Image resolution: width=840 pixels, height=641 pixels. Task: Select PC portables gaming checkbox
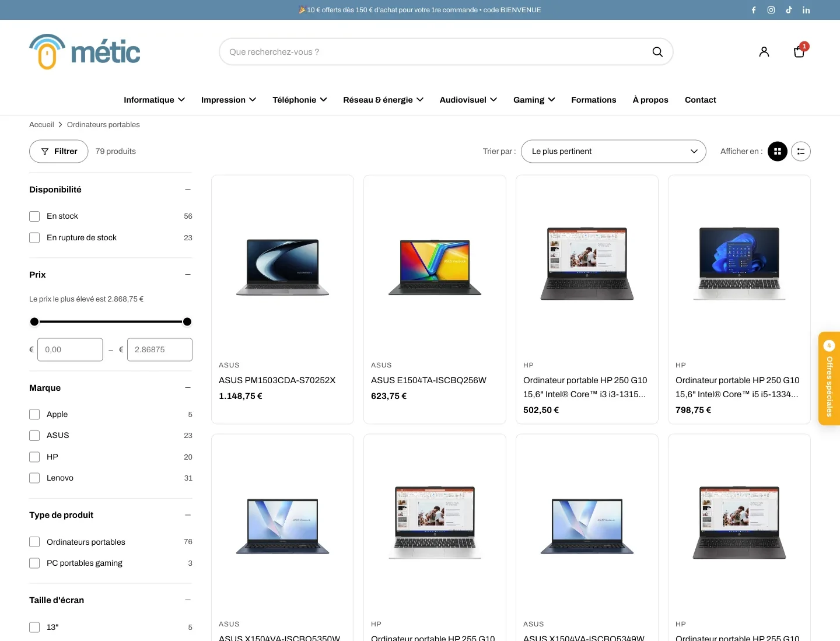pos(34,563)
